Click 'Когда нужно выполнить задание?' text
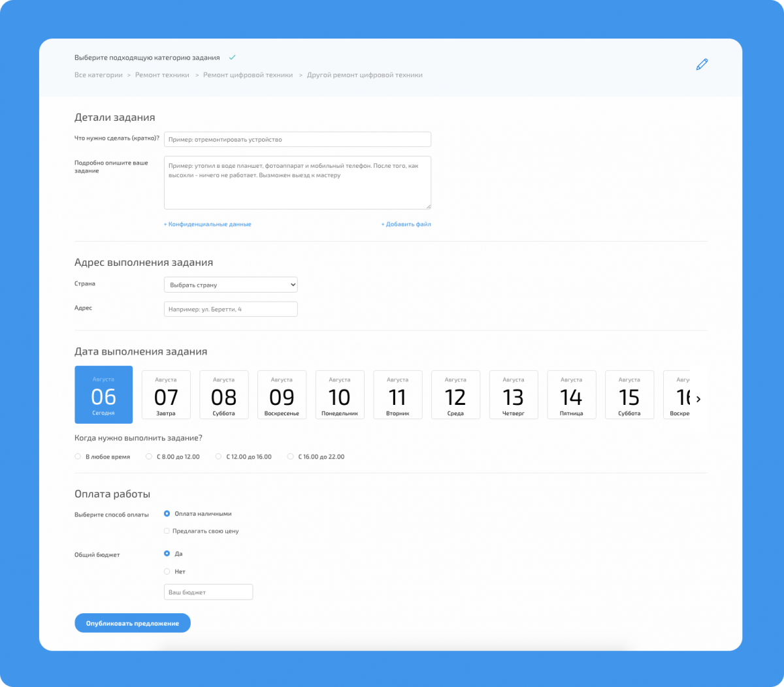The image size is (784, 687). [x=139, y=438]
